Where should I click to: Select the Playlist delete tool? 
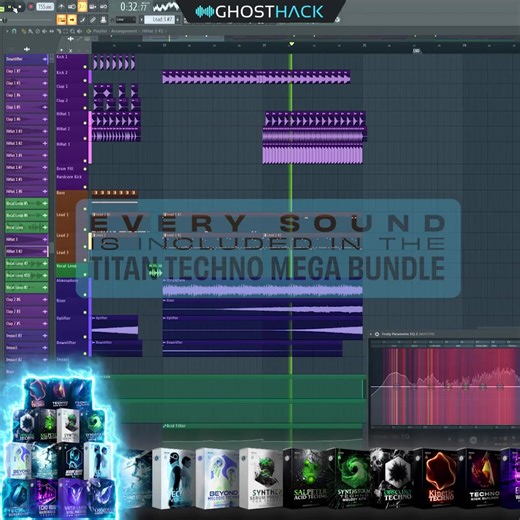click(37, 31)
